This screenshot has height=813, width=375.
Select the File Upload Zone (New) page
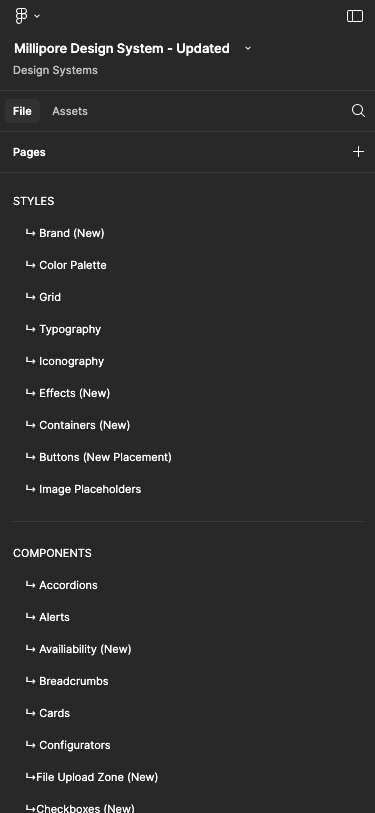[x=187, y=777]
